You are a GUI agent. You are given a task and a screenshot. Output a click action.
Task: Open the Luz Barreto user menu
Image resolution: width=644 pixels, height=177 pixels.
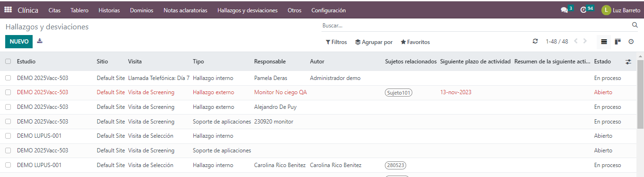coord(621,10)
